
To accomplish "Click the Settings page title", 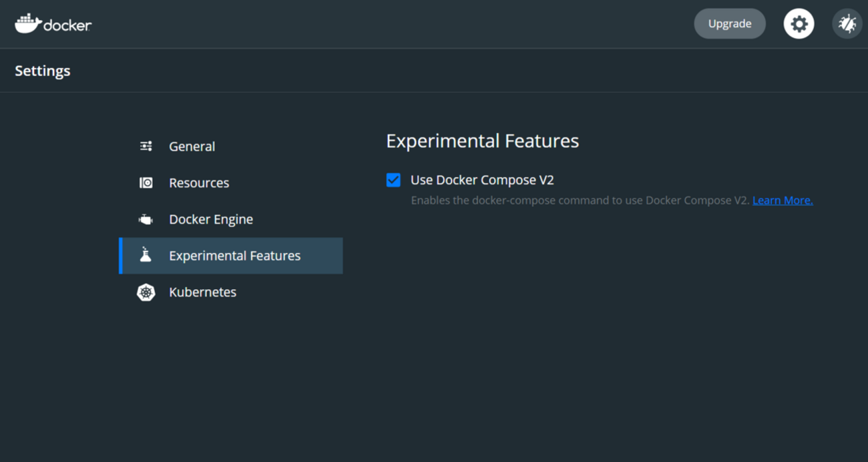I will (43, 71).
